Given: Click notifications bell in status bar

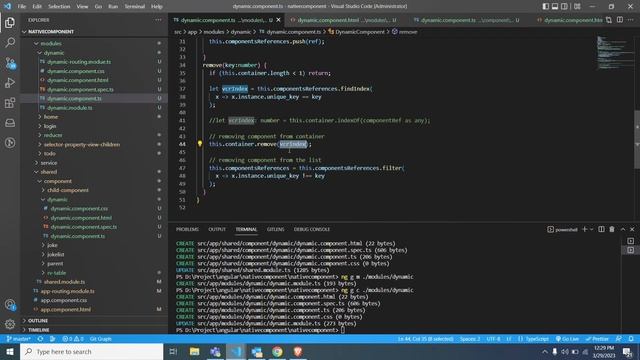Looking at the screenshot, I should 631,339.
